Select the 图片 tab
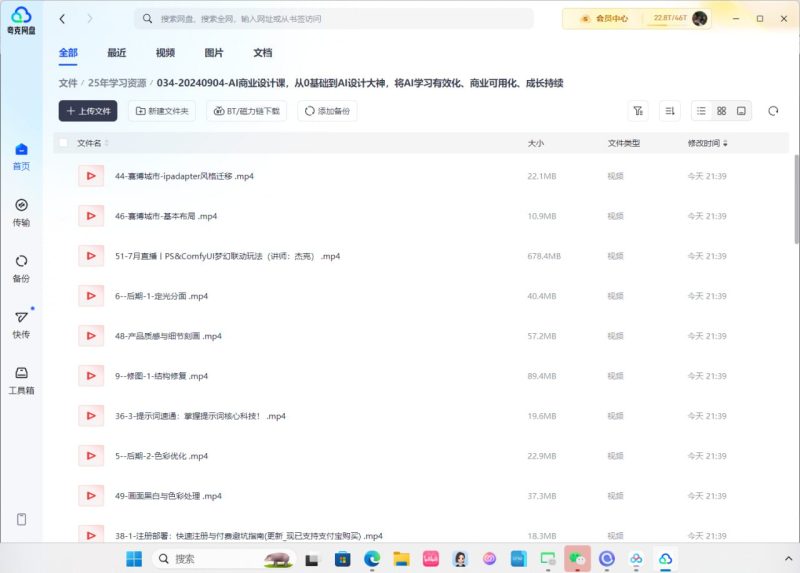The image size is (800, 573). pos(214,53)
